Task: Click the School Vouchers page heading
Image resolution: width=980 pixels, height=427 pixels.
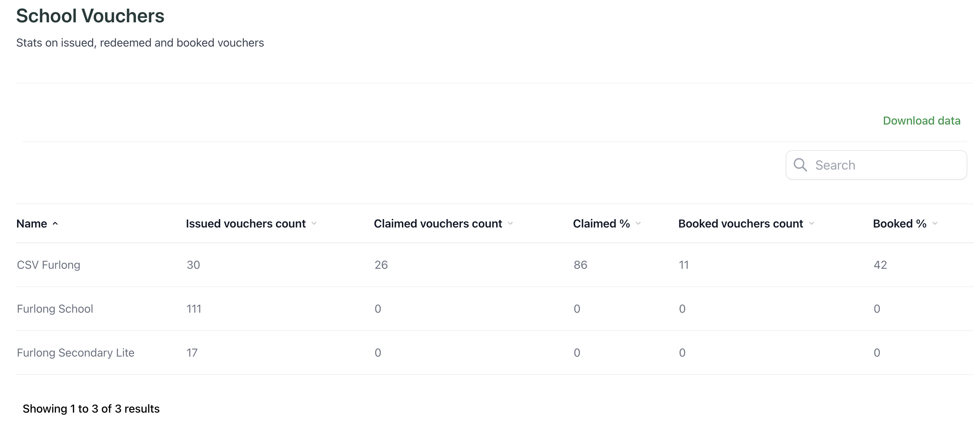Action: coord(90,16)
